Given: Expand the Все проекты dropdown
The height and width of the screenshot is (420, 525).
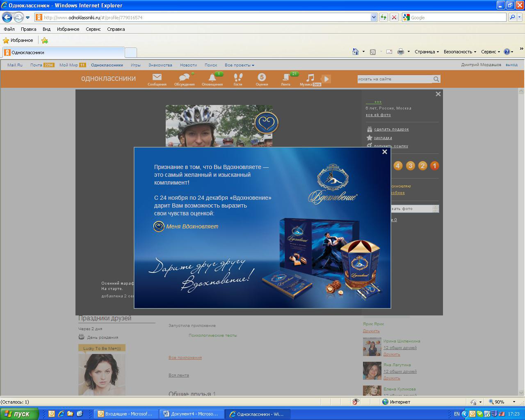Looking at the screenshot, I should pos(240,65).
